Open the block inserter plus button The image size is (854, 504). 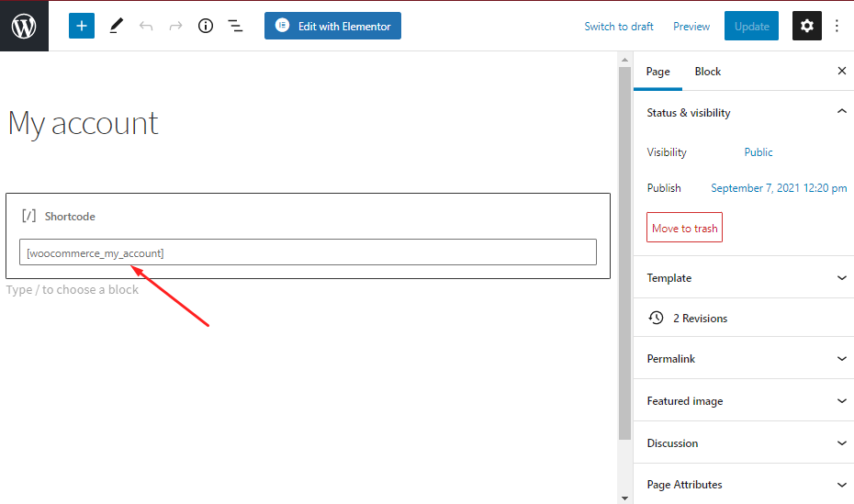pos(82,26)
